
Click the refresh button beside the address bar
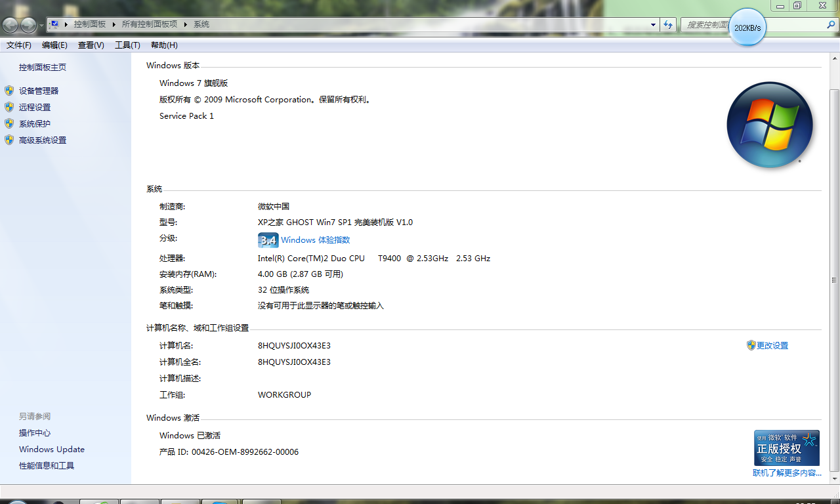click(668, 24)
